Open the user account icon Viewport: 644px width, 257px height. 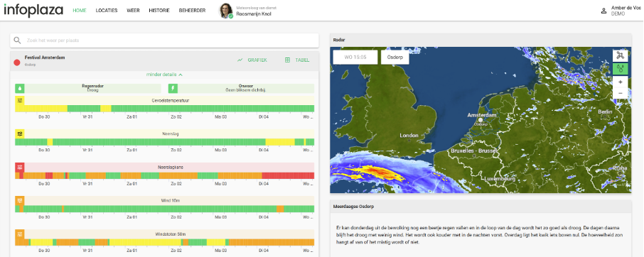click(x=603, y=11)
